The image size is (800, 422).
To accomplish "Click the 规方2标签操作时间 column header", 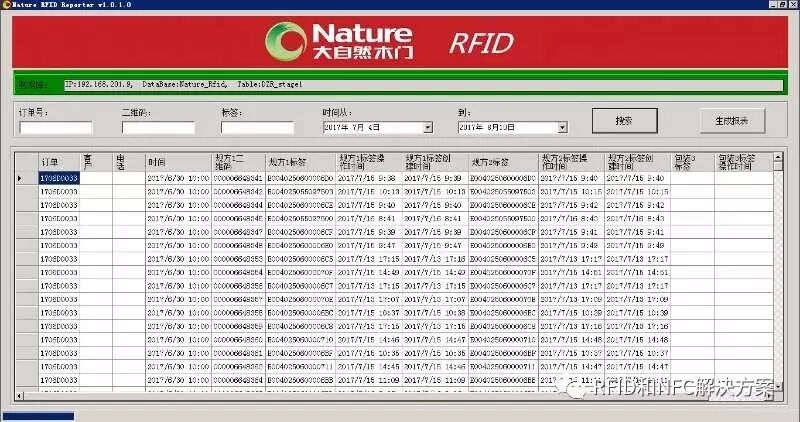I will pos(571,162).
